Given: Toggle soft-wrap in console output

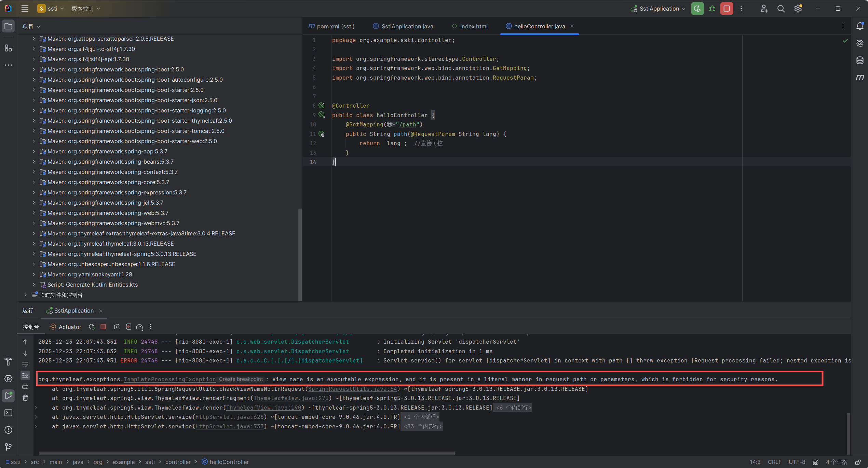Looking at the screenshot, I should point(25,364).
